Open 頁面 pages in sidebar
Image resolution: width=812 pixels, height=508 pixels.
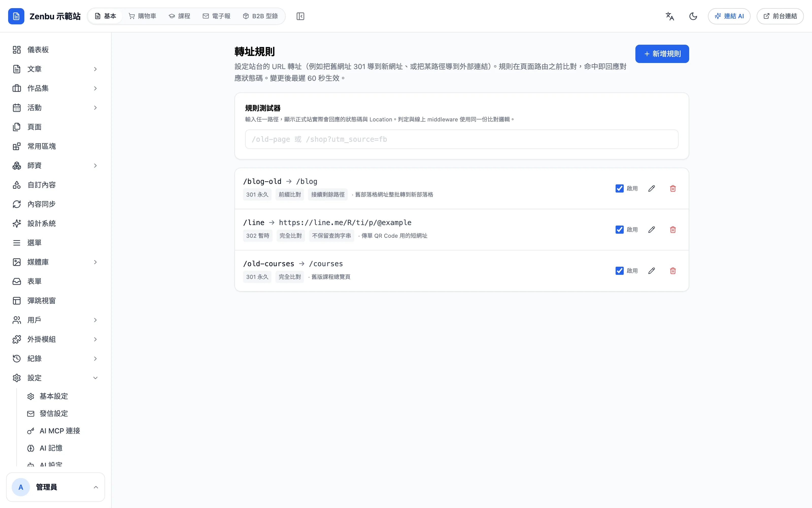click(56, 127)
